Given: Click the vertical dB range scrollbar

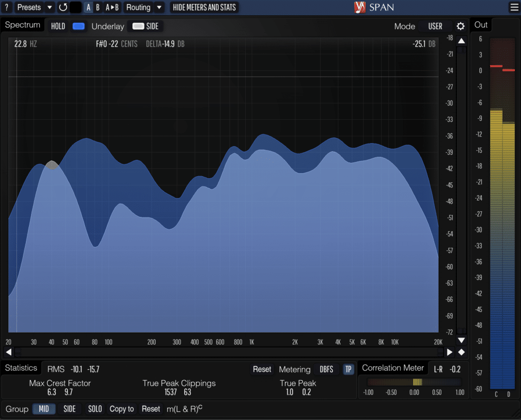Looking at the screenshot, I should [x=461, y=190].
